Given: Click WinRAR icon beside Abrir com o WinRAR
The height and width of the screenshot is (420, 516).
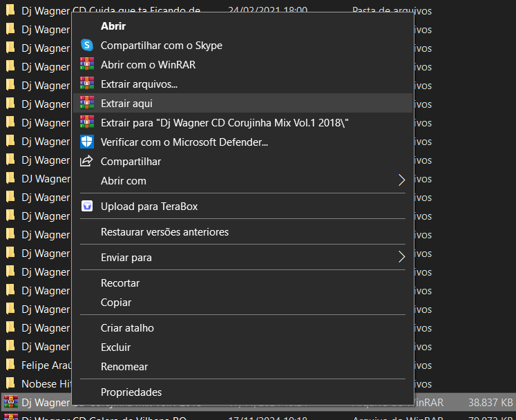Looking at the screenshot, I should 87,65.
